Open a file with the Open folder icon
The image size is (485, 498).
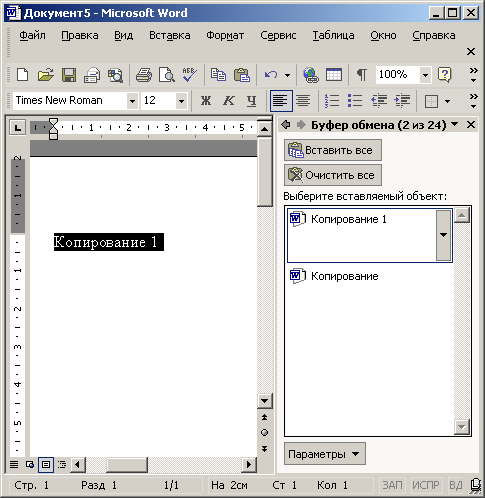pyautogui.click(x=46, y=75)
